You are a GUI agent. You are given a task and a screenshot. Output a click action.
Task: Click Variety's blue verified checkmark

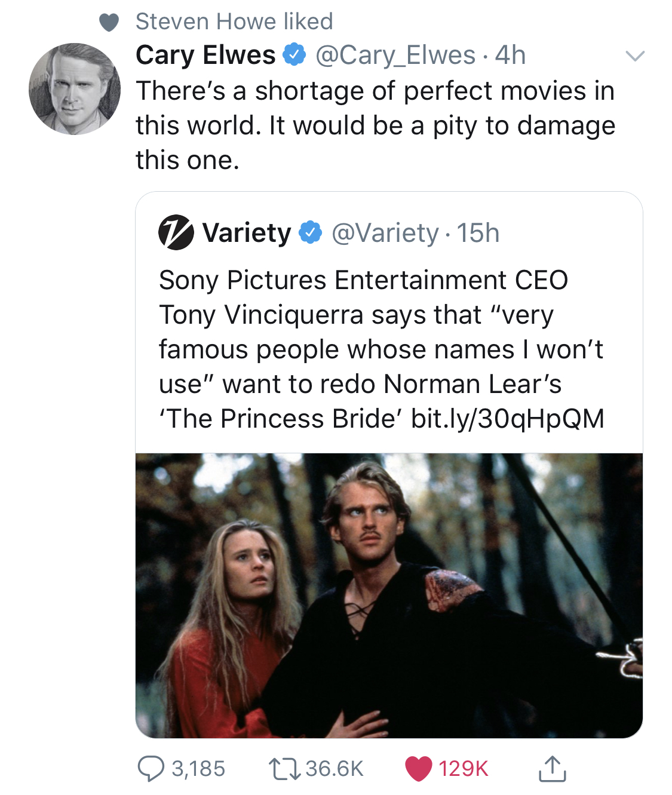click(310, 232)
